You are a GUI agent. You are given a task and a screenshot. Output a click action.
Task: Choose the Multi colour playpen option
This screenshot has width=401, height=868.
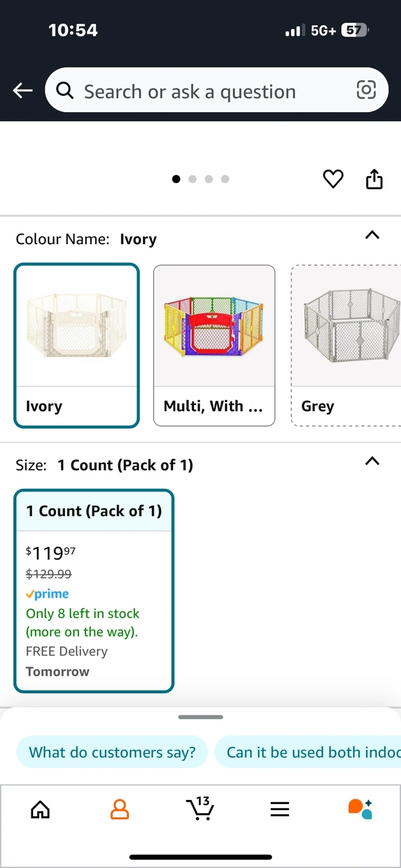[x=214, y=345]
